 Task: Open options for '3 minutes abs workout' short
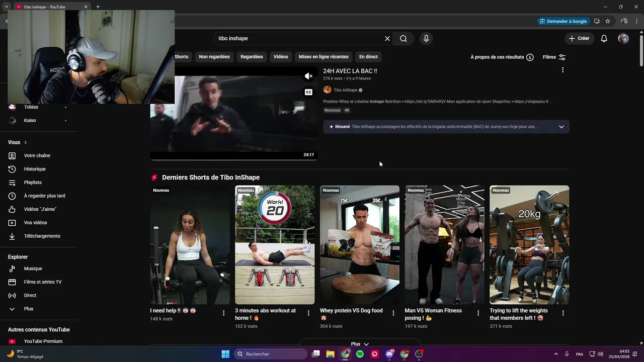308,313
